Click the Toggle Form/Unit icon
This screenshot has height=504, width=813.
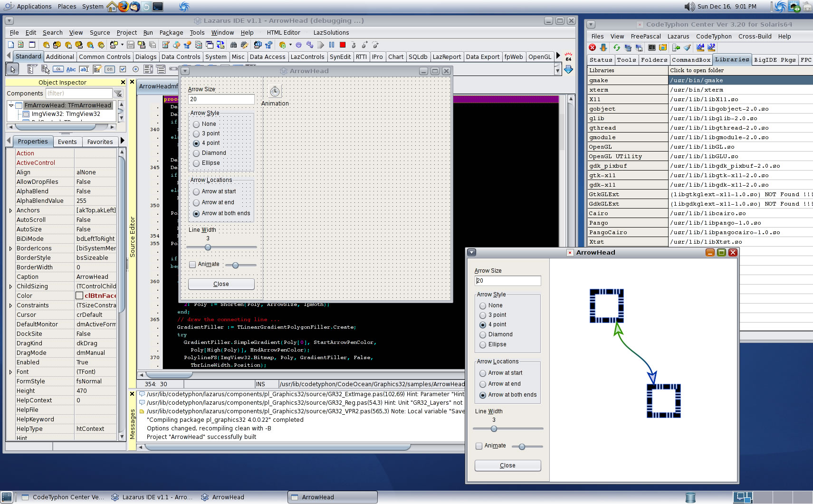click(220, 45)
